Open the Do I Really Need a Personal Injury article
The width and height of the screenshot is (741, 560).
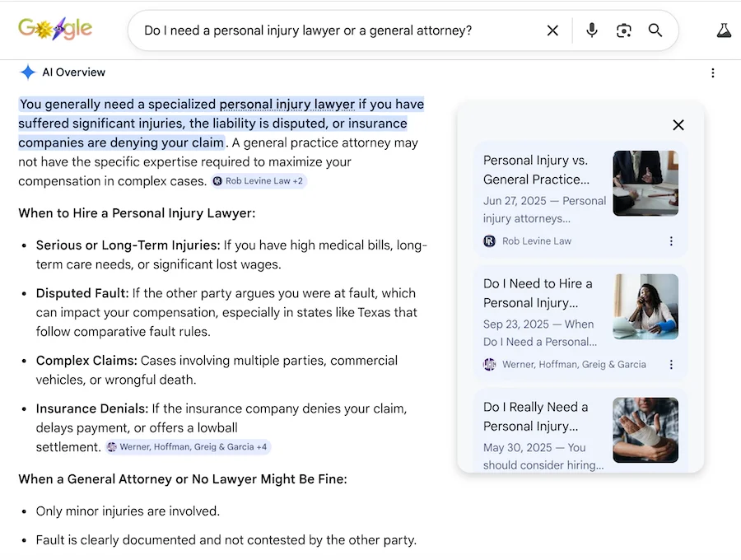(x=537, y=417)
